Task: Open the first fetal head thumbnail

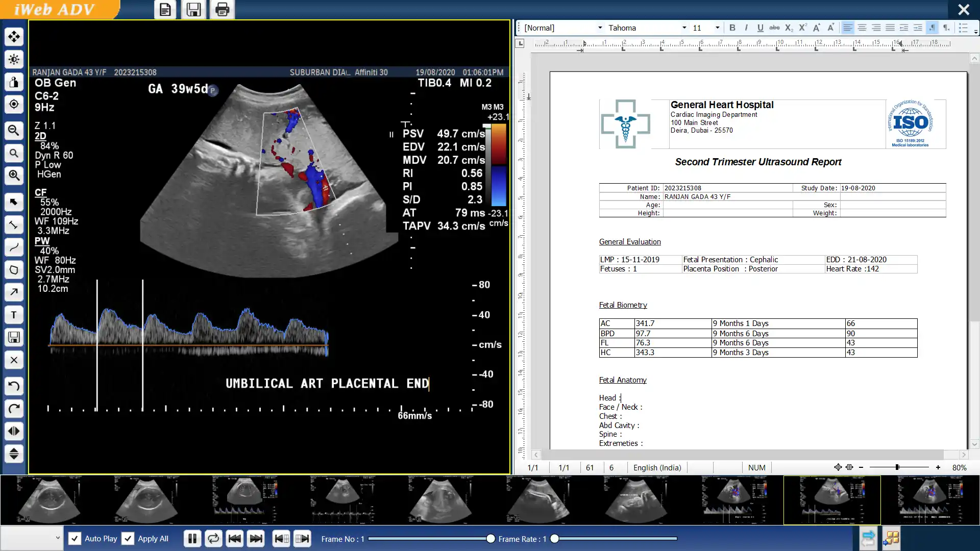Action: [49, 500]
